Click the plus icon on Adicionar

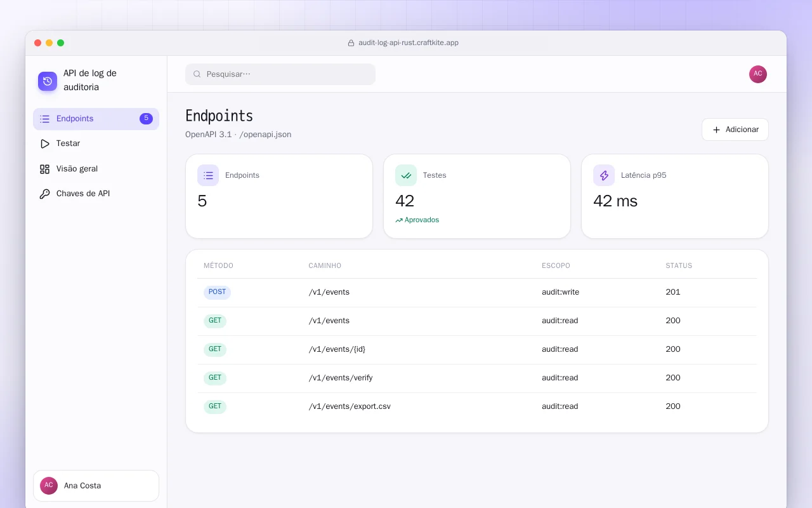click(x=716, y=130)
